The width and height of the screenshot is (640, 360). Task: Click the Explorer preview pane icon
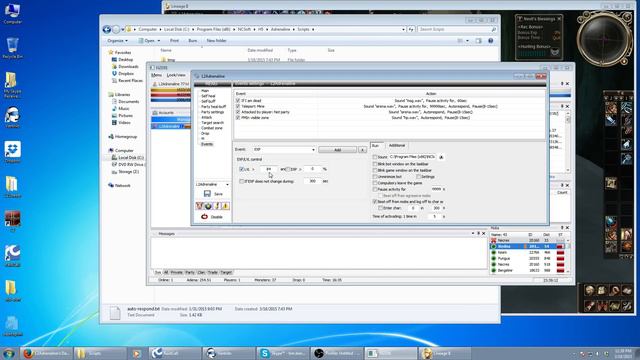pos(478,41)
